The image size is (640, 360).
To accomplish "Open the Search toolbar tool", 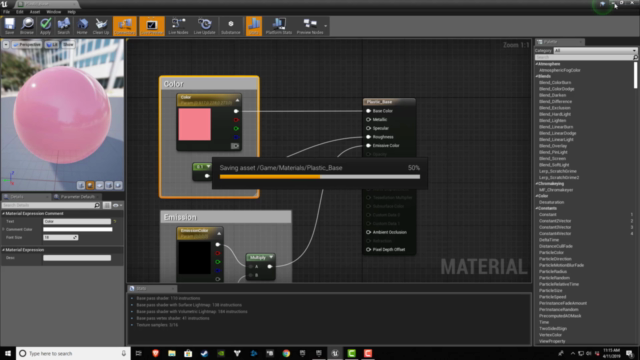I will [63, 26].
